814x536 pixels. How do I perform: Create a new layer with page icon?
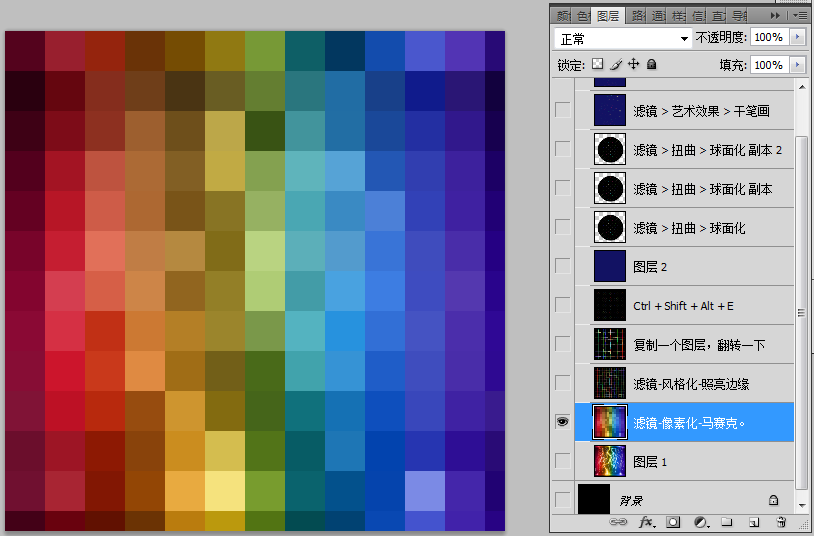tap(754, 522)
